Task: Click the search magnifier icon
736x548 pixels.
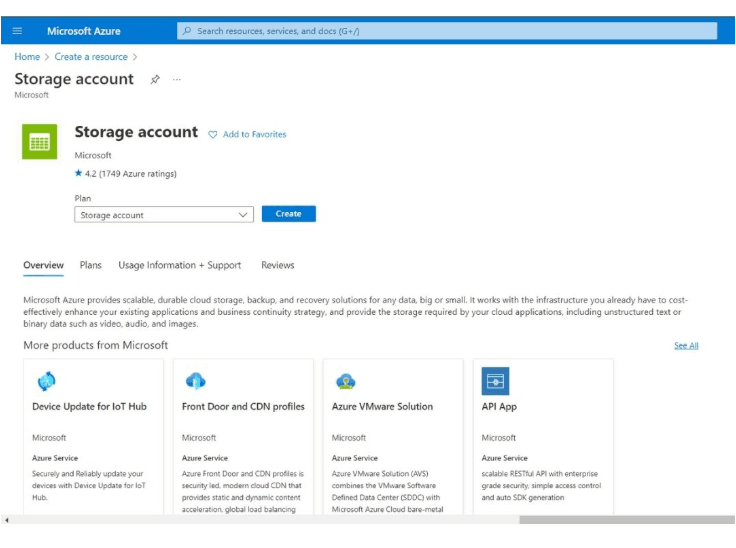Action: tap(187, 31)
